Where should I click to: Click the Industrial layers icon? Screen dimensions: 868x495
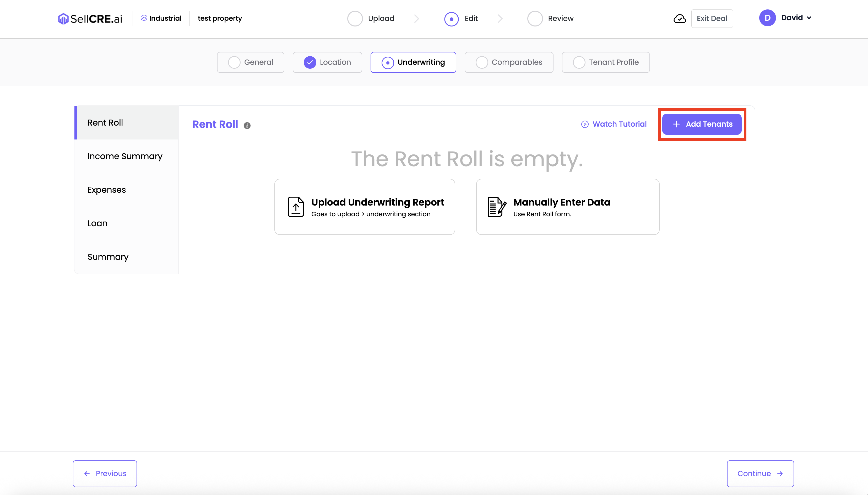click(144, 18)
